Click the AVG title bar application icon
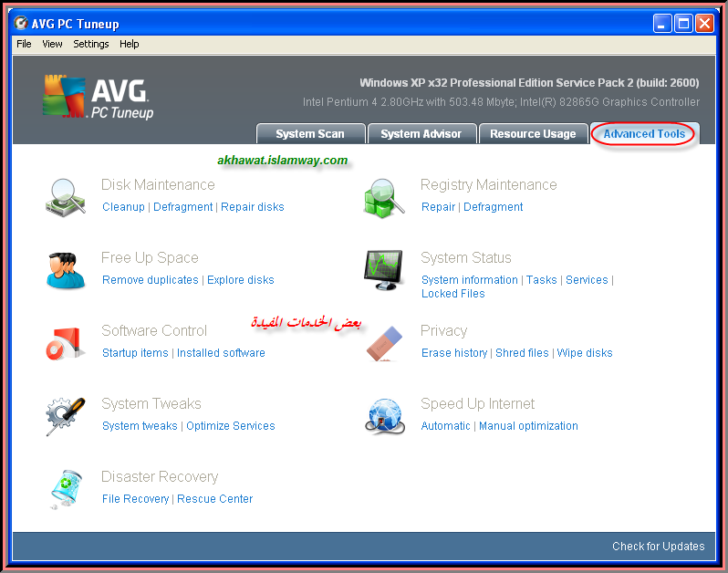 pyautogui.click(x=20, y=23)
